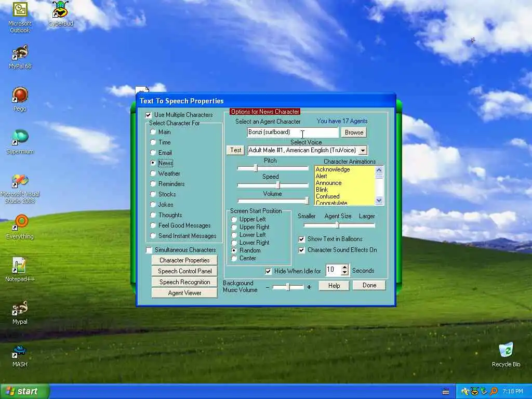Adjust the Volume slider
Image resolution: width=532 pixels, height=399 pixels.
pos(307,201)
